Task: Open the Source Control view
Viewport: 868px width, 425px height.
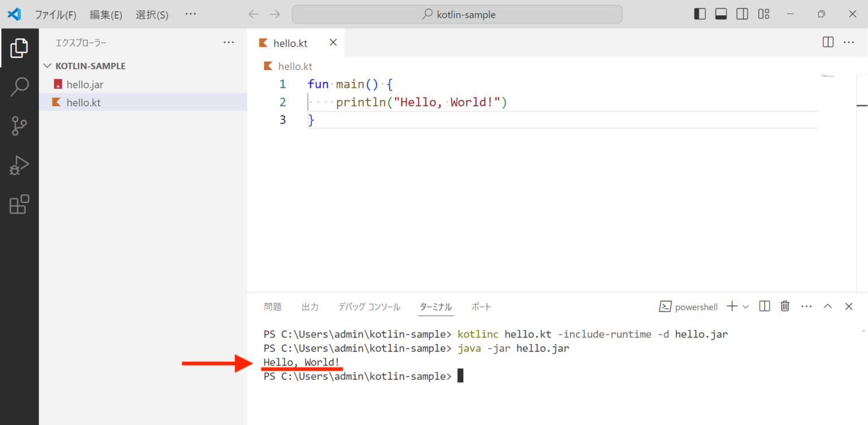Action: [20, 125]
